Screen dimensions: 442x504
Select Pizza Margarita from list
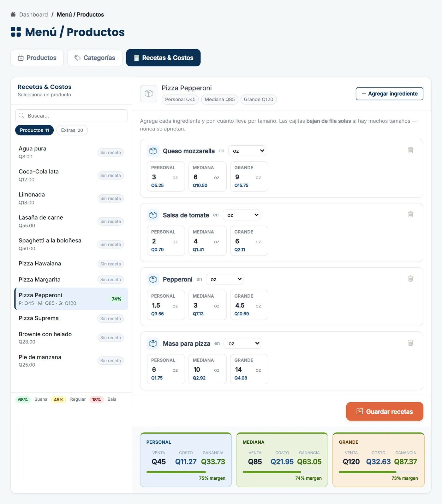71,280
